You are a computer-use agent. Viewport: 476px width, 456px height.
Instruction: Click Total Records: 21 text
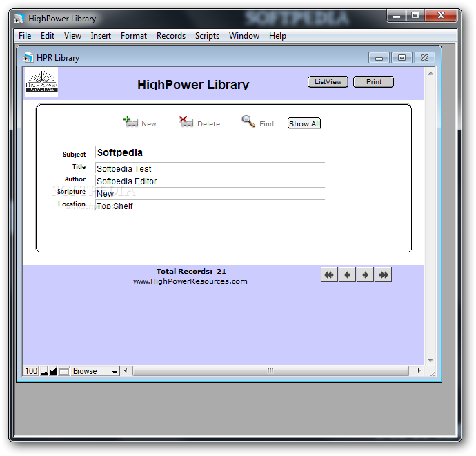coord(191,271)
